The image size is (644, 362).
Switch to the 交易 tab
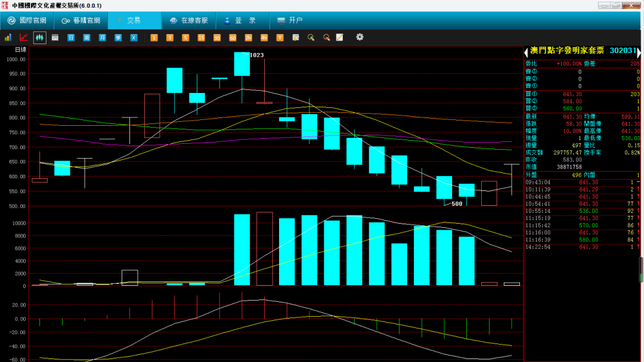pos(135,20)
